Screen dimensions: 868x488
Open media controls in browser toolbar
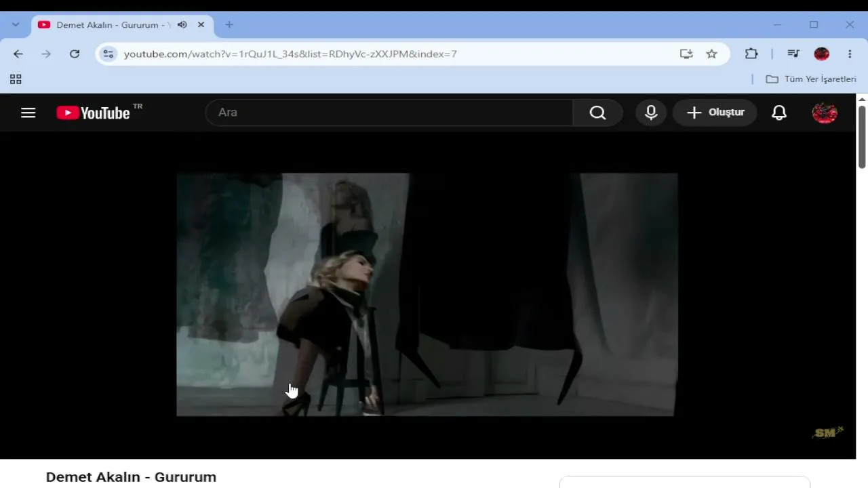[x=793, y=54]
